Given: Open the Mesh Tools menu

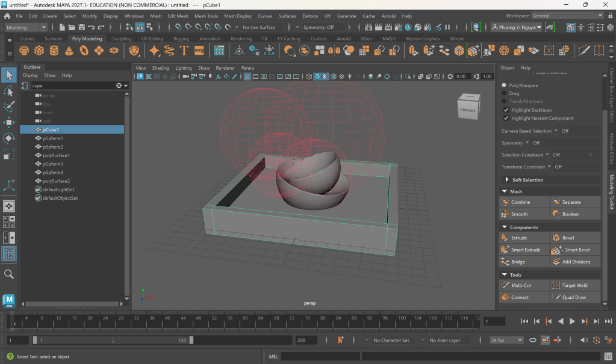Looking at the screenshot, I should click(x=206, y=16).
